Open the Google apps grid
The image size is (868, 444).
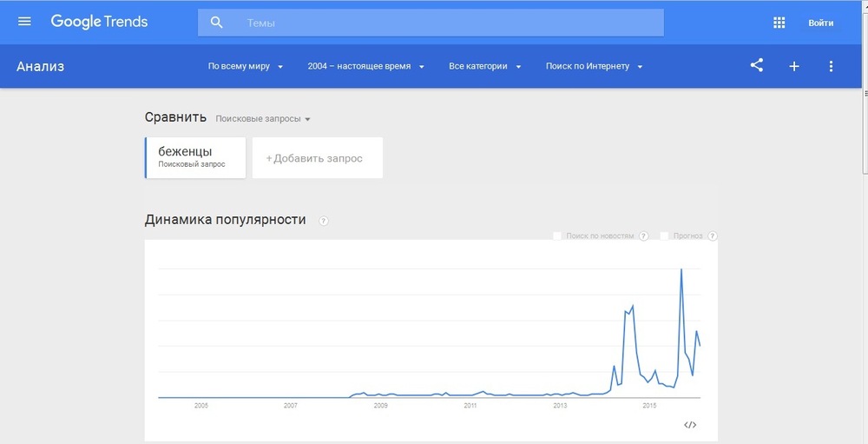(779, 23)
